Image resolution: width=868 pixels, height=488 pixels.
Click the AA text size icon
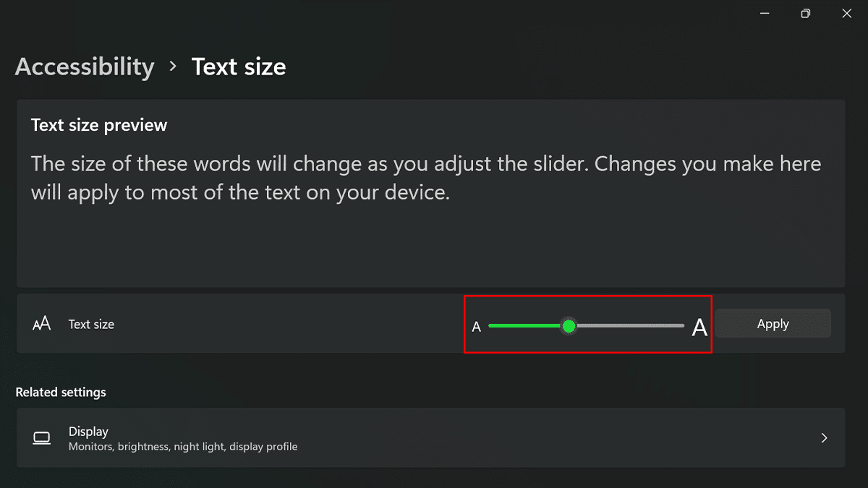(x=42, y=324)
